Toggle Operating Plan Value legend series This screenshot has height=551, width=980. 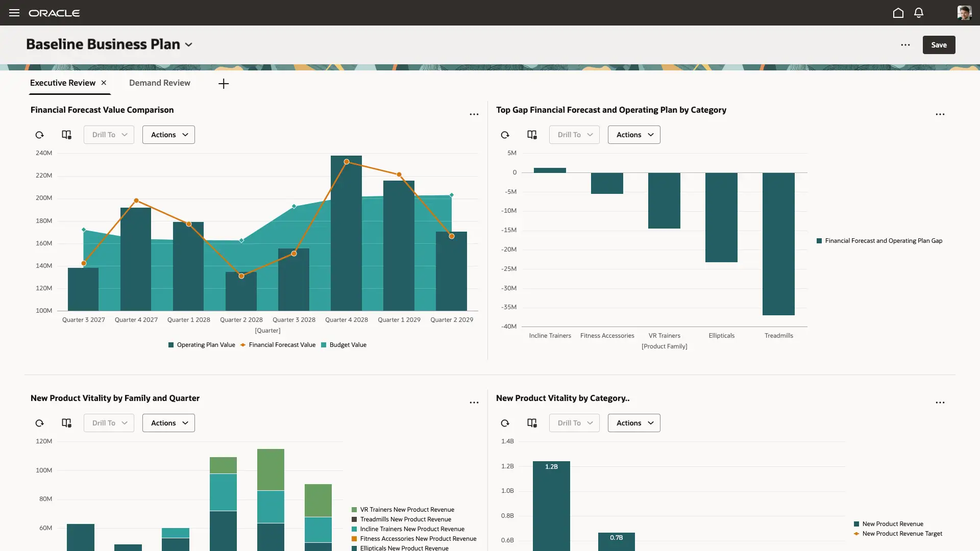tap(205, 345)
